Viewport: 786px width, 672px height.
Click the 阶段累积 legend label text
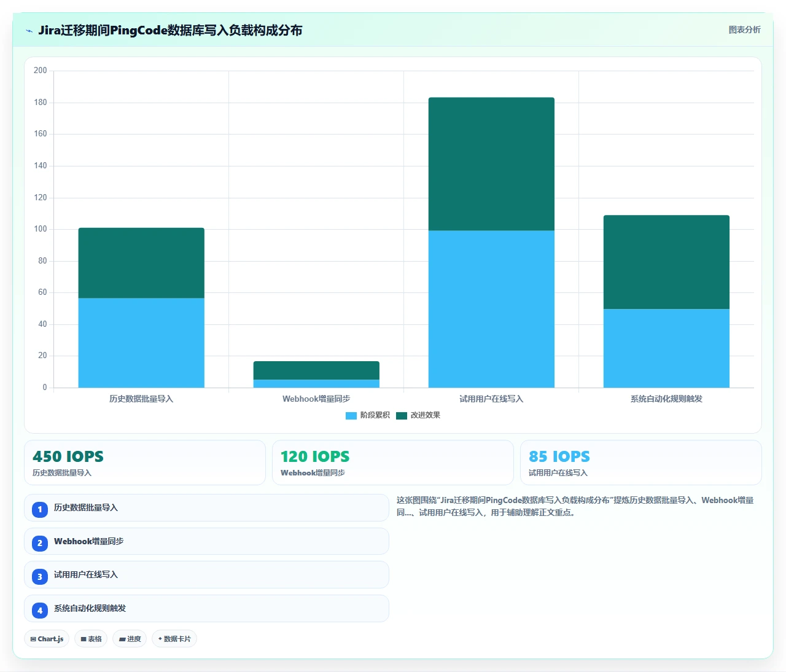[375, 415]
